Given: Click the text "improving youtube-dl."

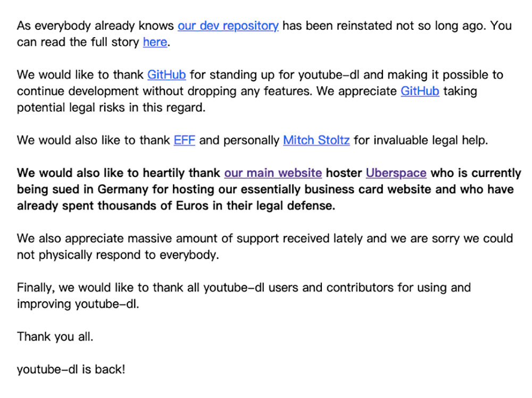Looking at the screenshot, I should click(78, 304).
